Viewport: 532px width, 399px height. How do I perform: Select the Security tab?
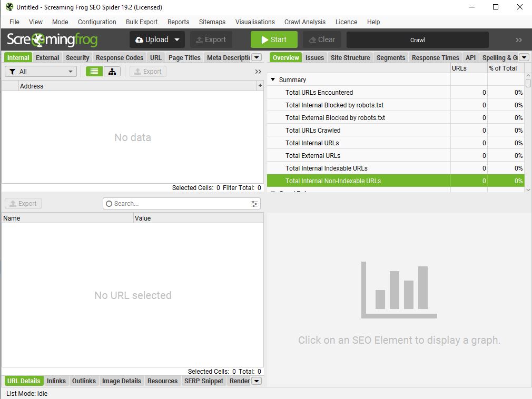[77, 57]
